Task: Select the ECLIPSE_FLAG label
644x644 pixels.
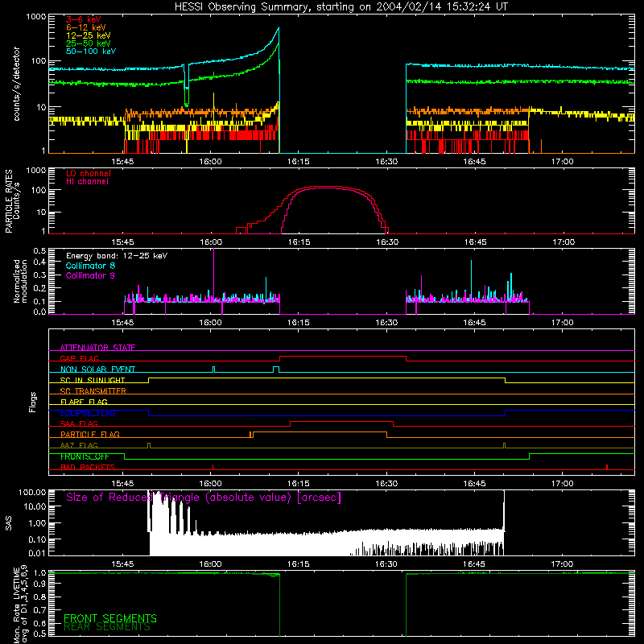Action: [x=88, y=413]
